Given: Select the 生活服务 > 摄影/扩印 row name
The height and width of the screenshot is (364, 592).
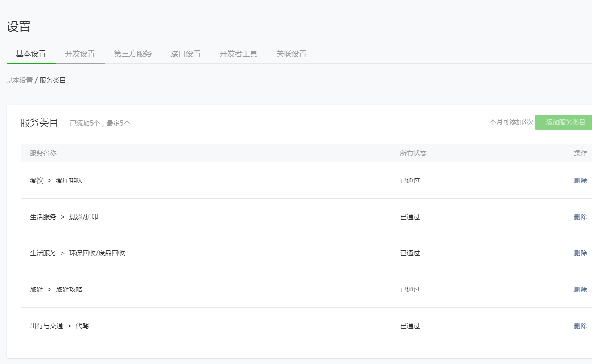Looking at the screenshot, I should (64, 217).
